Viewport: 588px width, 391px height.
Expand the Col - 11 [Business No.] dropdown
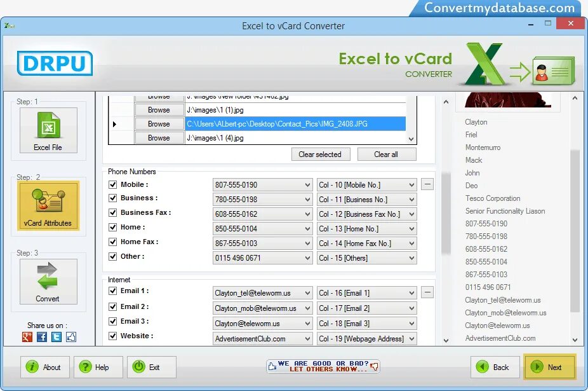[x=366, y=200]
